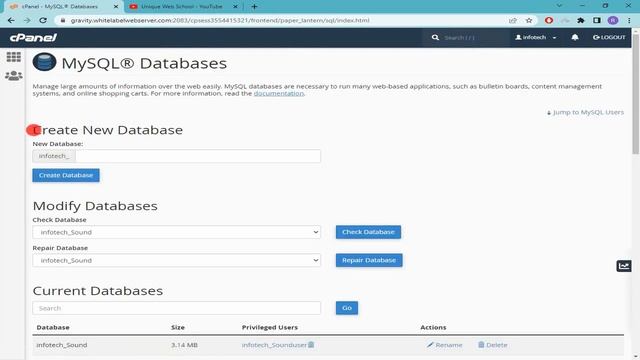This screenshot has width=640, height=360.
Task: Open the tab search chevron in title bar
Action: tap(559, 6)
